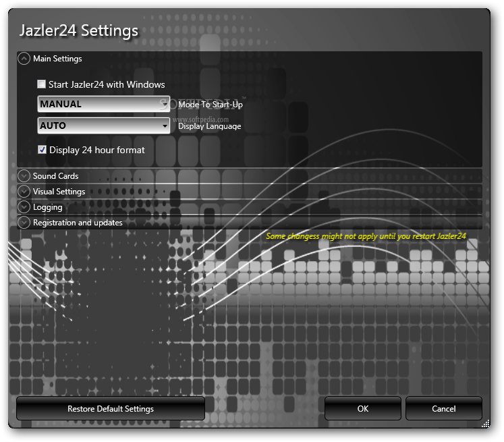504x442 pixels.
Task: Cancel the settings dialog
Action: [x=444, y=408]
